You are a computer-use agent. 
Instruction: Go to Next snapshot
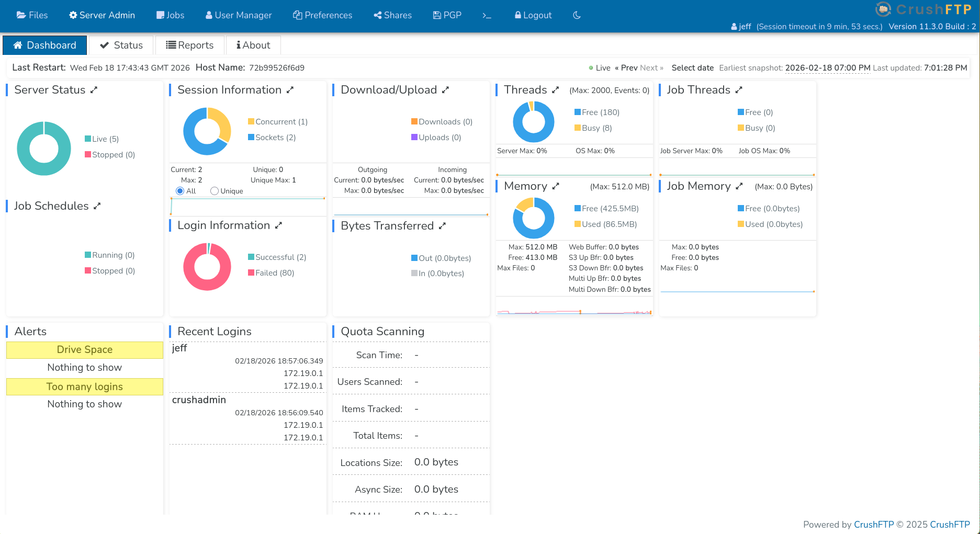[x=651, y=68]
